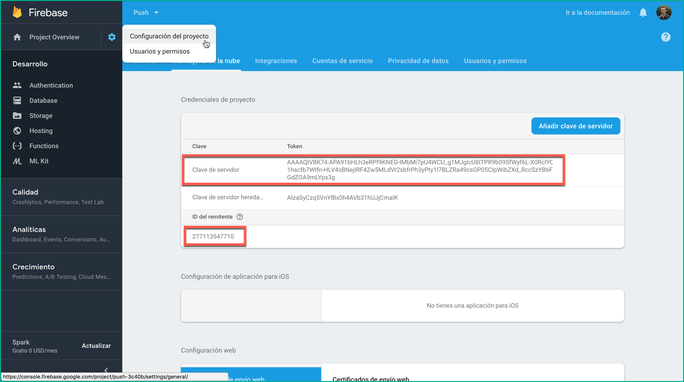Image resolution: width=684 pixels, height=382 pixels.
Task: Click the legacy server key AIzaSy token
Action: tap(342, 198)
